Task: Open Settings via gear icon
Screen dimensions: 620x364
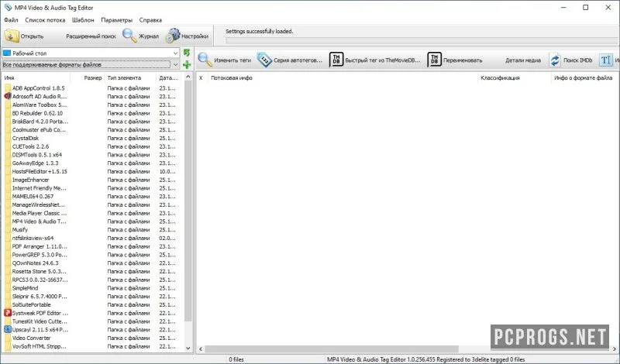Action: tap(172, 36)
